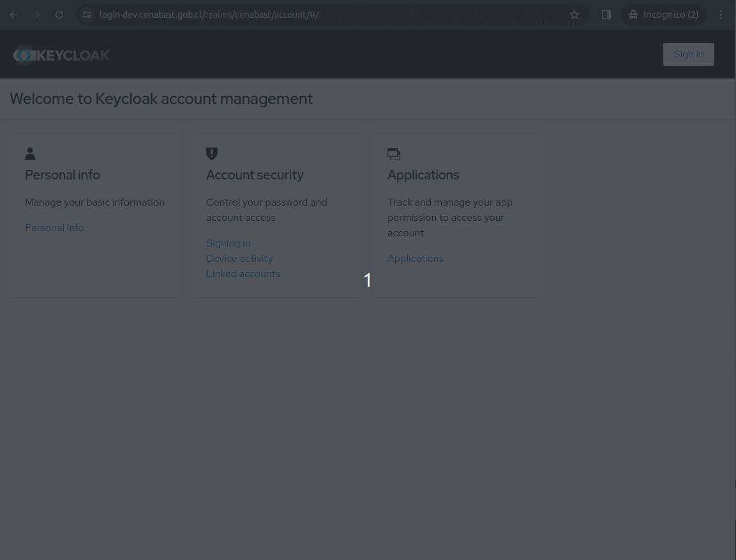This screenshot has height=560, width=736.
Task: Open the Linked accounts link
Action: point(243,273)
